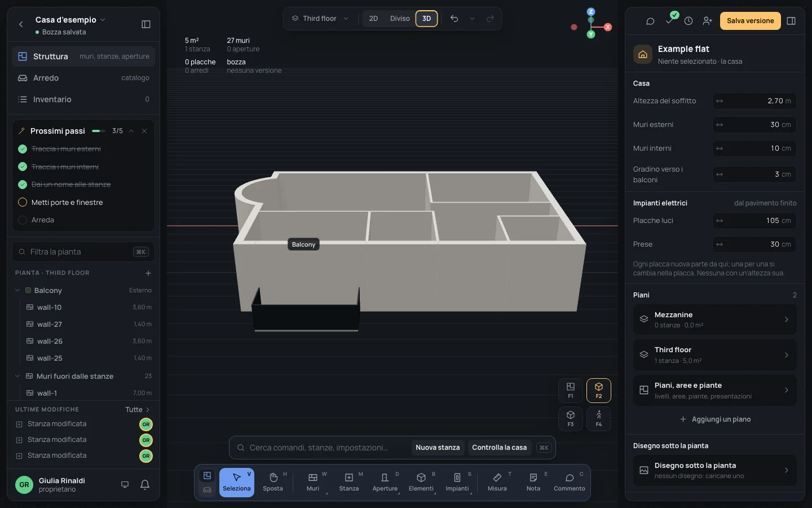Open the Inventario section
Screen dimensions: 812x508
(83, 99)
